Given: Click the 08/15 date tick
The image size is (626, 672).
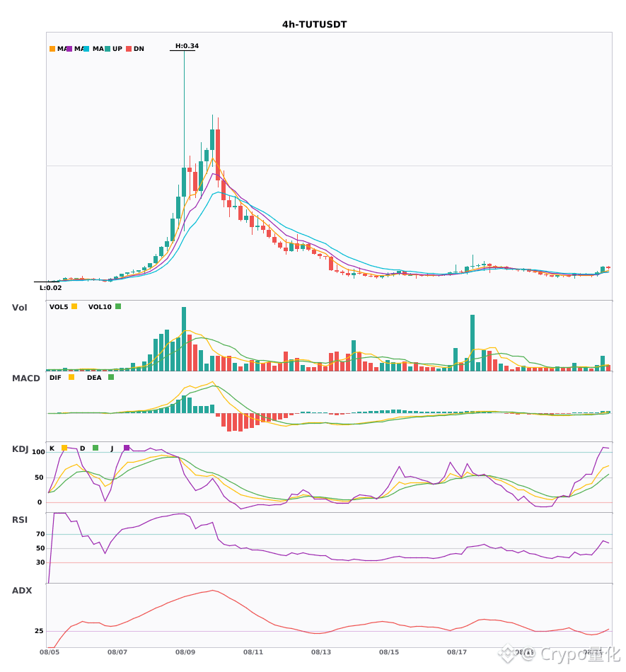Looking at the screenshot, I should [389, 652].
